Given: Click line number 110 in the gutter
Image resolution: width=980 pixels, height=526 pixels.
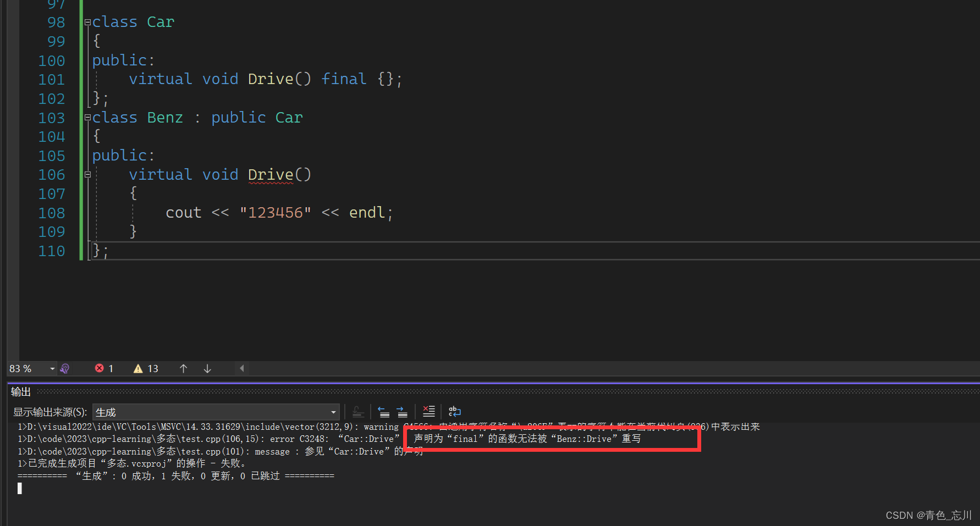Looking at the screenshot, I should [x=52, y=251].
